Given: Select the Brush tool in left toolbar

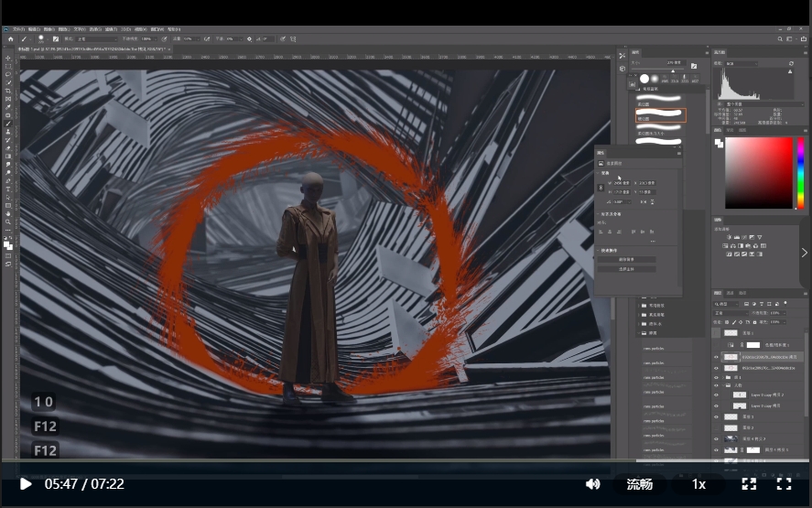Looking at the screenshot, I should click(x=7, y=124).
